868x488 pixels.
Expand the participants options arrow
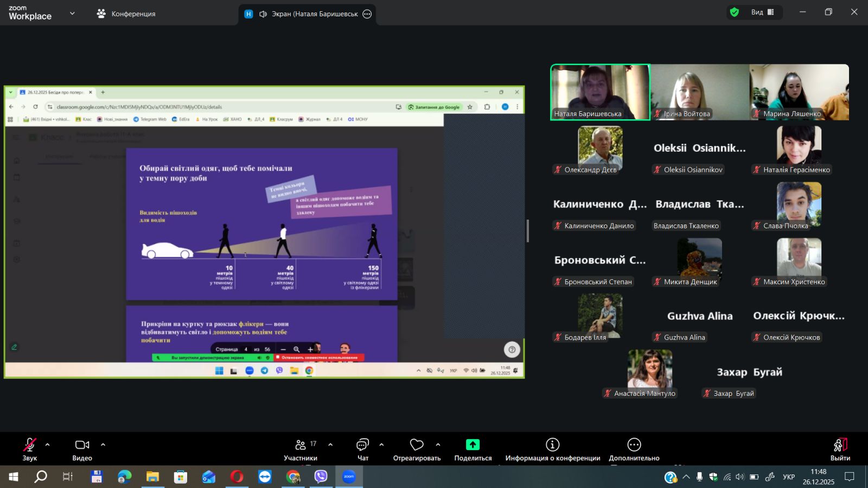tap(330, 445)
